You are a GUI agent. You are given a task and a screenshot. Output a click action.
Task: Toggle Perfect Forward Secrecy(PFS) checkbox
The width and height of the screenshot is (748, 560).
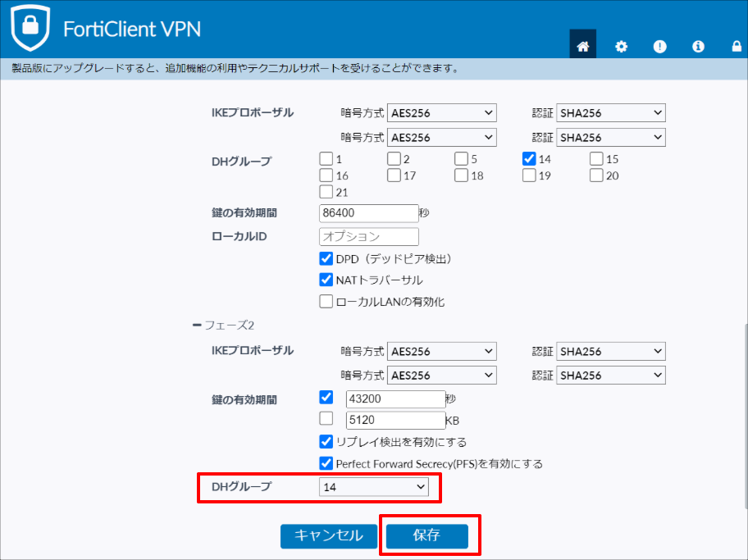click(326, 463)
